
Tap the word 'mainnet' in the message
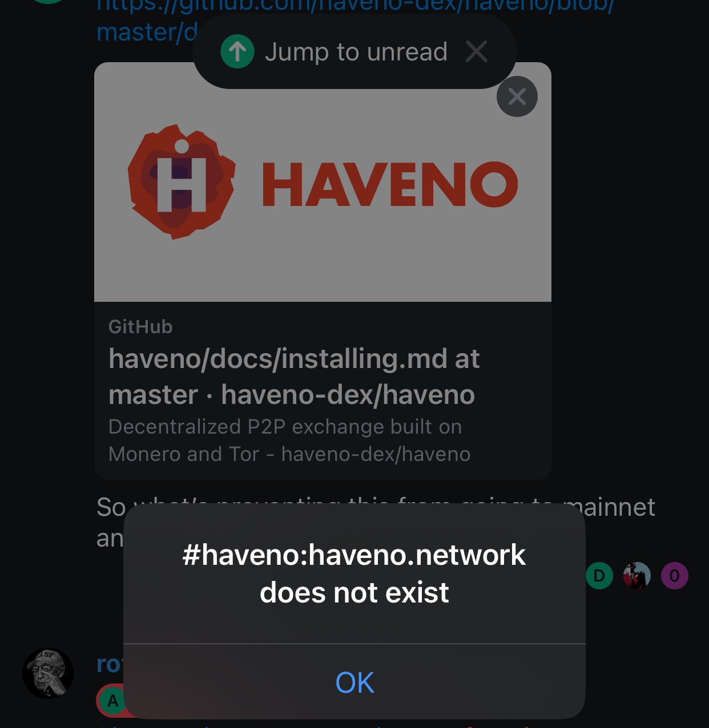point(609,507)
